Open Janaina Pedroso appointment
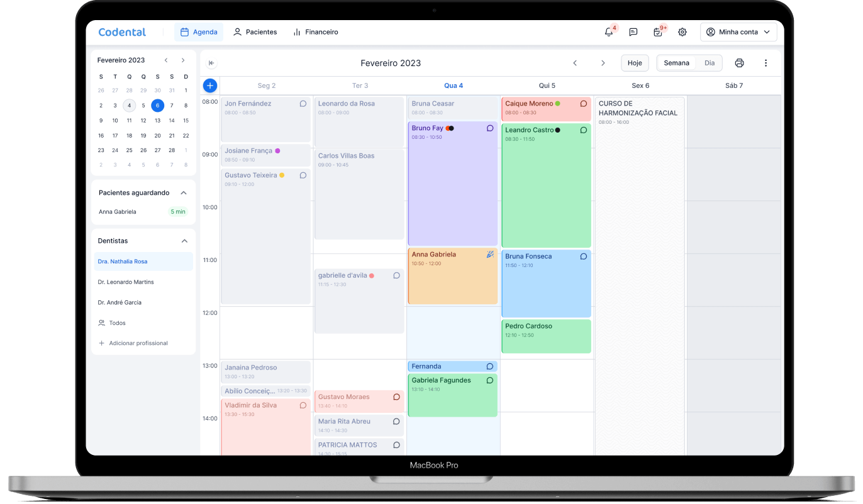This screenshot has width=863, height=504. click(265, 372)
